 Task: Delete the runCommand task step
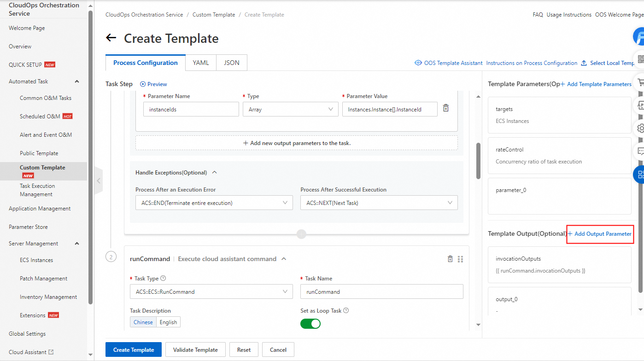click(x=450, y=259)
